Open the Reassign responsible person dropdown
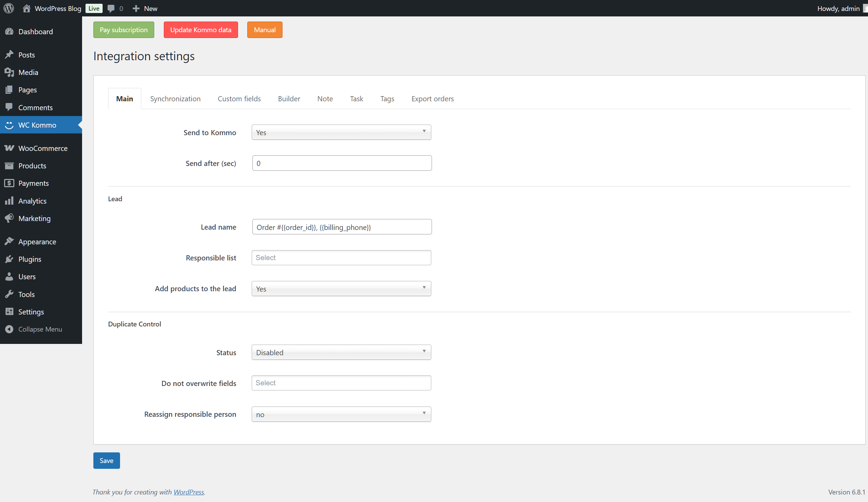Viewport: 868px width, 502px height. [x=341, y=414]
